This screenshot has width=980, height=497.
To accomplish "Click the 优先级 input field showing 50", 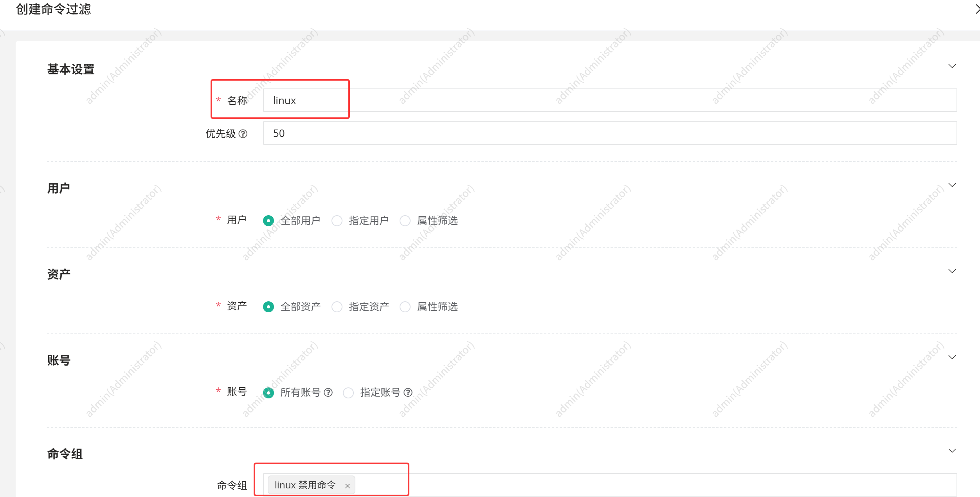I will (610, 133).
